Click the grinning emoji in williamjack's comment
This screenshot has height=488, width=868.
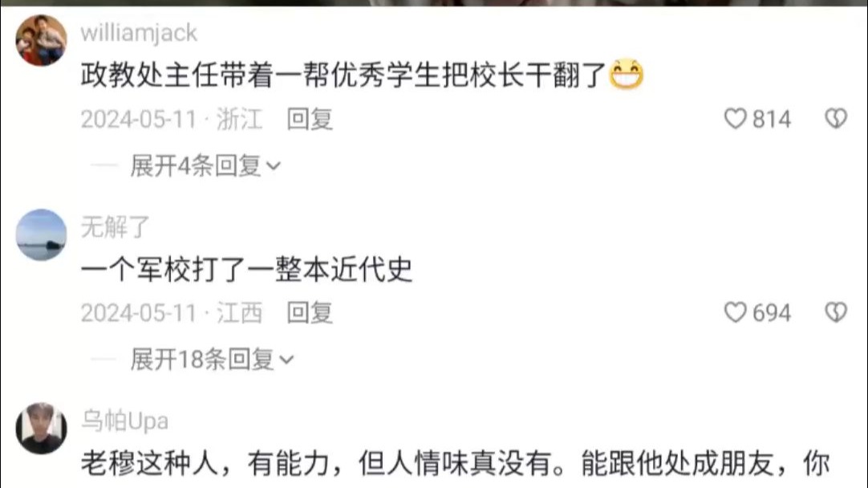(x=626, y=74)
